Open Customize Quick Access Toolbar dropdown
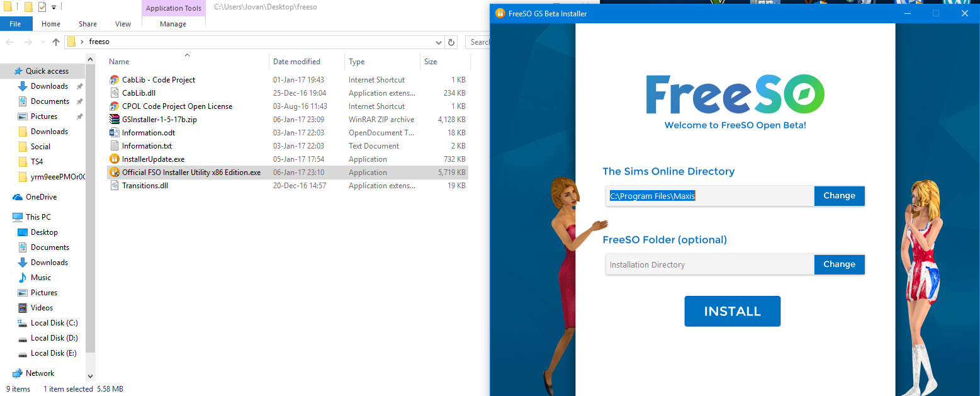The image size is (980, 396). (54, 8)
